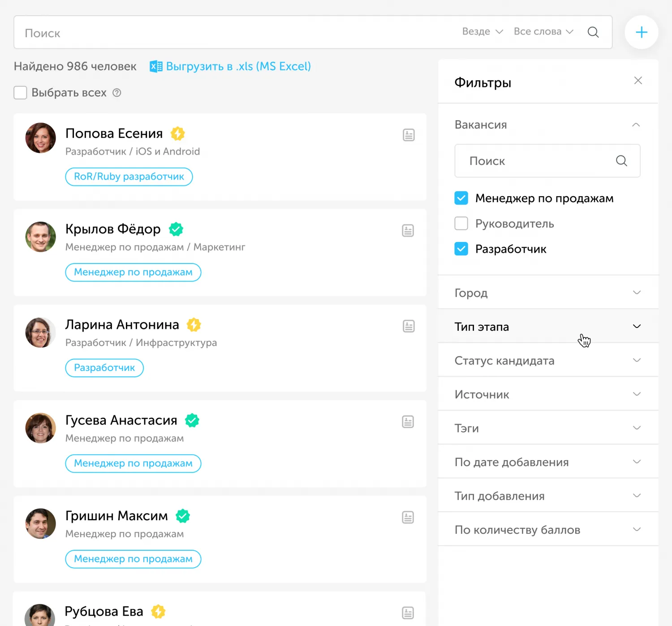Click the magnifier icon in main search bar
This screenshot has height=626, width=672.
(593, 32)
